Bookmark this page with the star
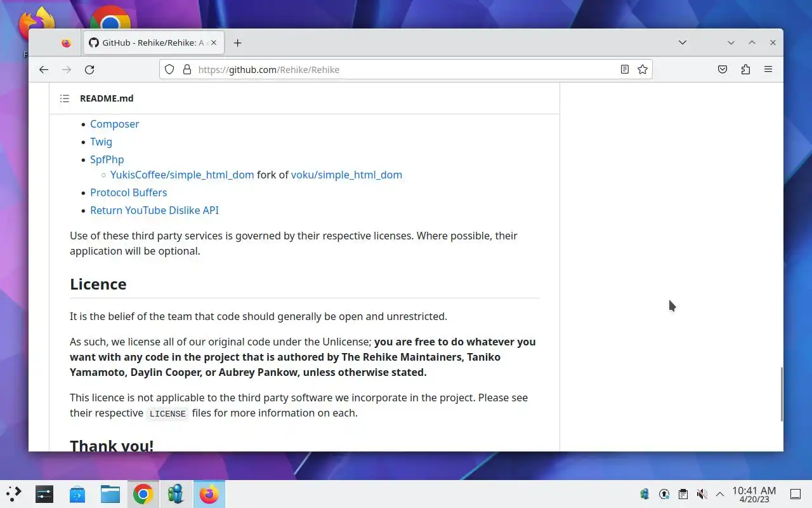This screenshot has height=508, width=812. tap(643, 70)
